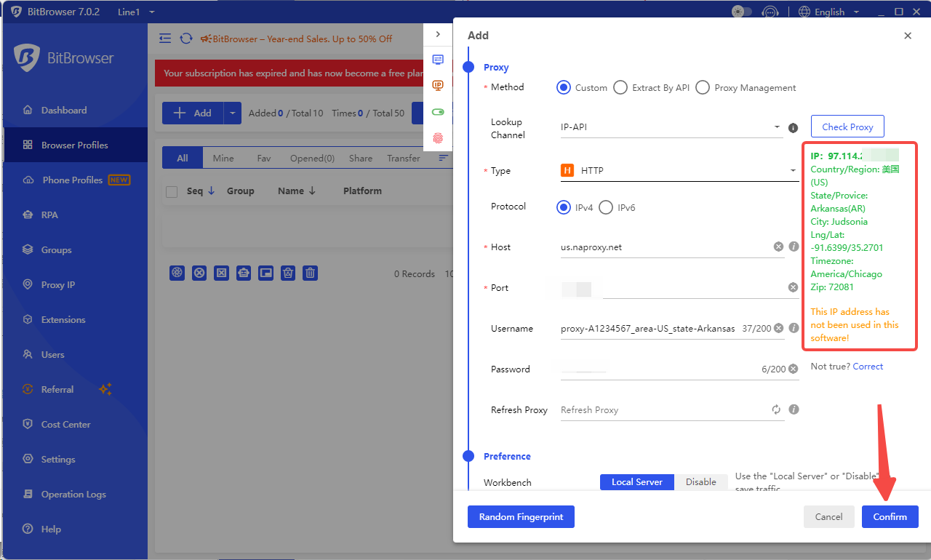The height and width of the screenshot is (560, 931).
Task: Tick the select-all checkbox in table header
Action: [172, 191]
